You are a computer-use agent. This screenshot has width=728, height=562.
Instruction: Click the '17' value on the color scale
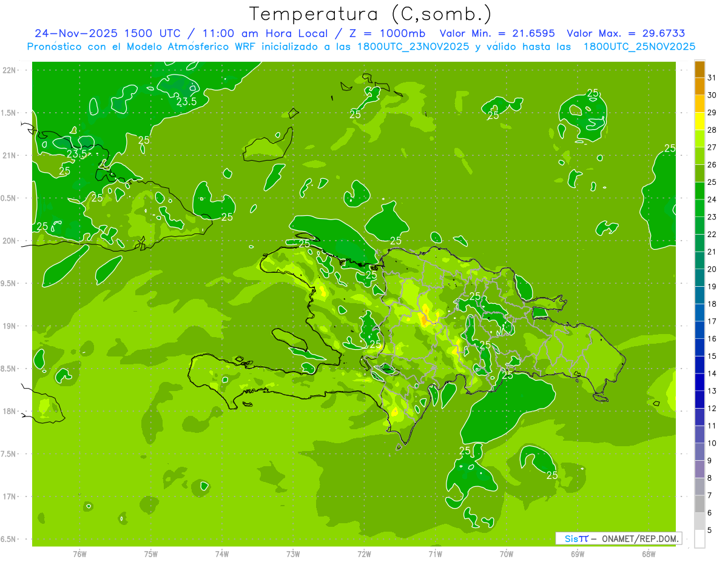(712, 321)
